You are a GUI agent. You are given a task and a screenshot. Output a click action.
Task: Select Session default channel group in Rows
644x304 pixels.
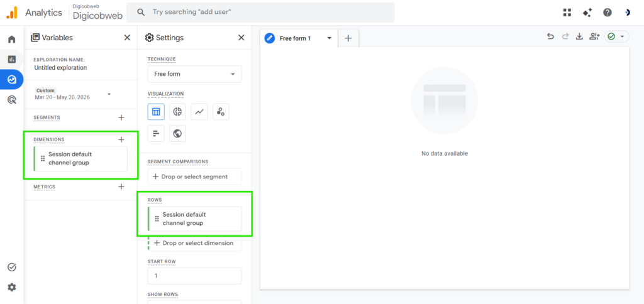click(195, 219)
